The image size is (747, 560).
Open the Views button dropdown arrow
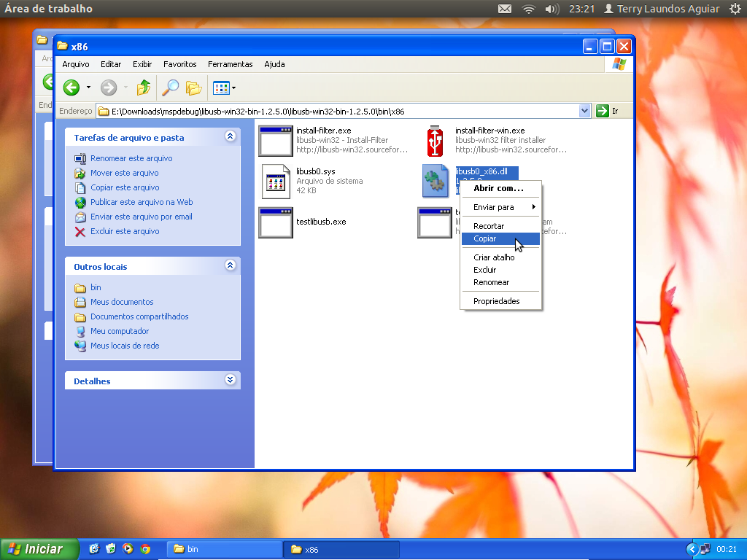point(233,87)
